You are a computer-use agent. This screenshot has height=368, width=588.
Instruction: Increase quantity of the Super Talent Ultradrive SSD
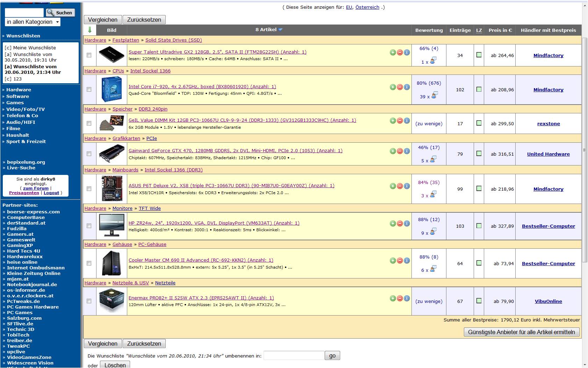[x=393, y=52]
